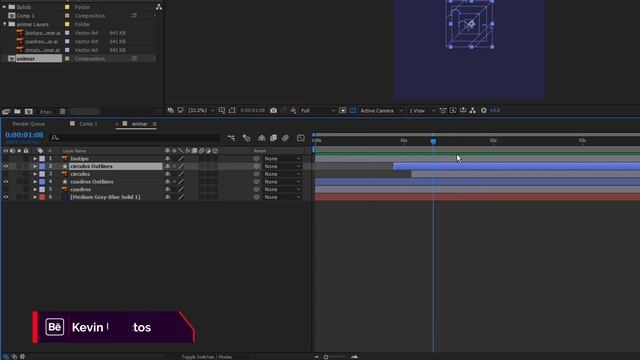Enable frame blending icon in timeline
This screenshot has height=360, width=640.
273,138
